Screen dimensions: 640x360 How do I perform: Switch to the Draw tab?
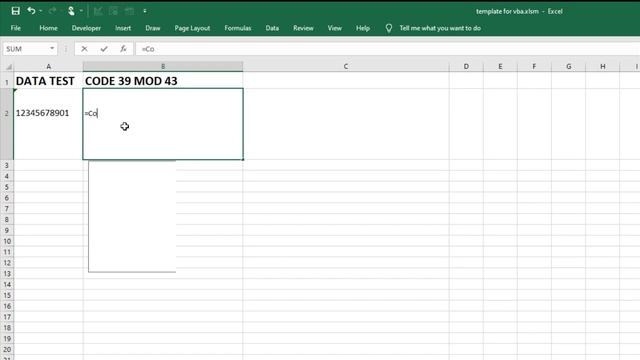153,28
